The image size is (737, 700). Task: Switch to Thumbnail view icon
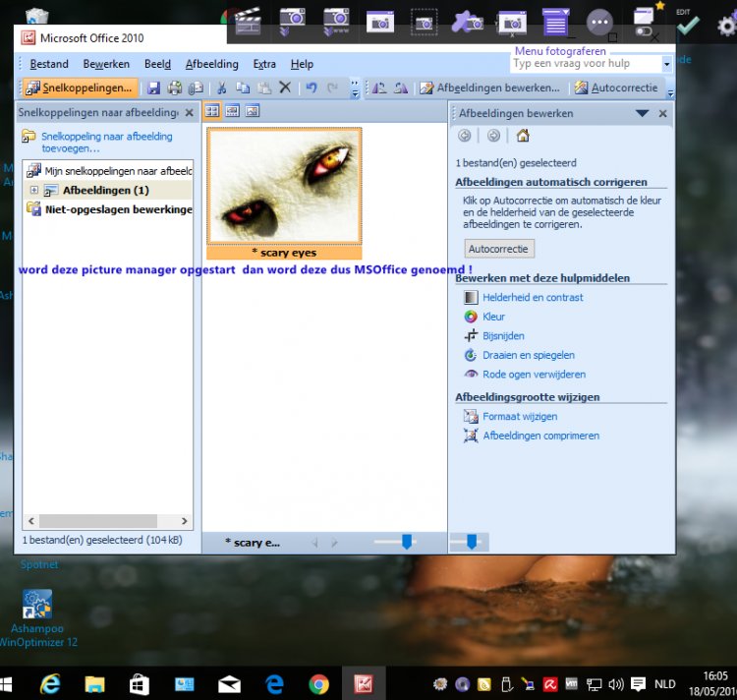point(212,111)
